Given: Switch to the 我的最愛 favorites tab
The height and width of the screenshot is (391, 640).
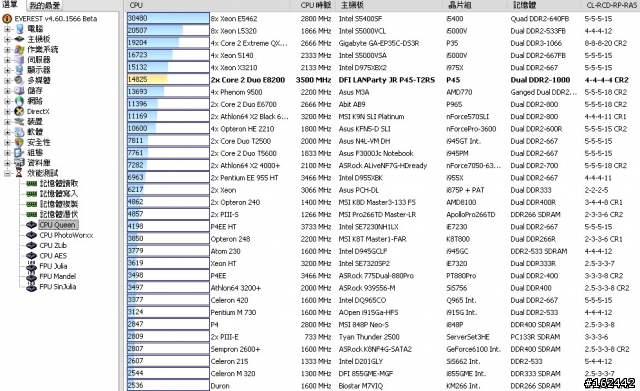Looking at the screenshot, I should [x=45, y=6].
